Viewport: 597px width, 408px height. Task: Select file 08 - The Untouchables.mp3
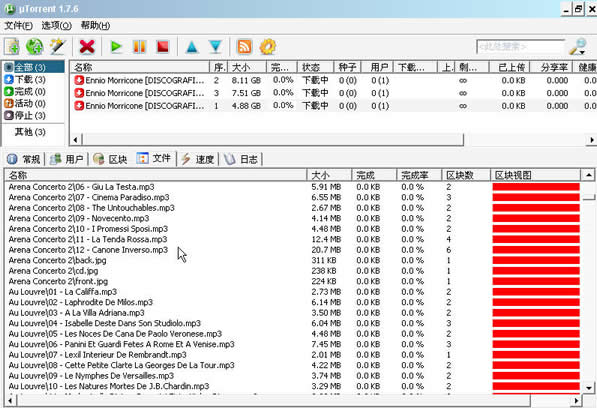(x=92, y=208)
